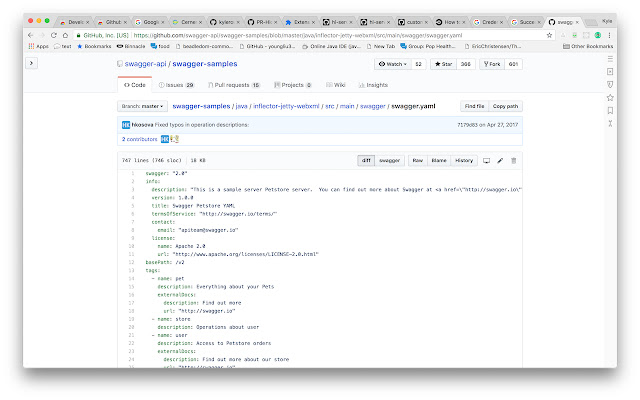Click the hamburger icon in right sidebar
The image size is (640, 400).
click(x=610, y=59)
